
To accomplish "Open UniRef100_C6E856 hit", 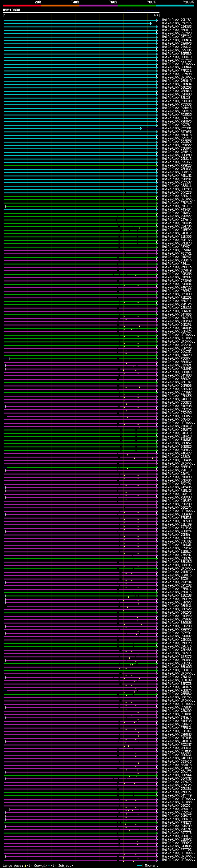I will click(x=177, y=416).
